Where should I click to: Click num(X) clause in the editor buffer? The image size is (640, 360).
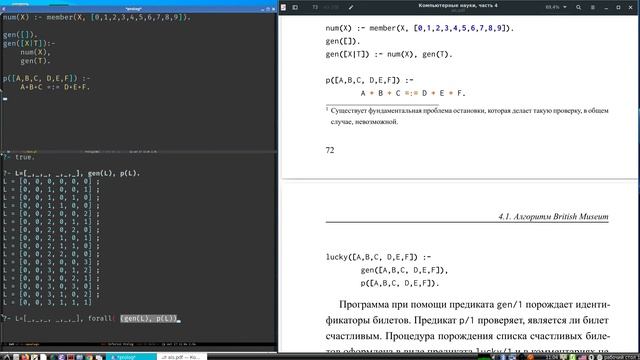pos(97,18)
